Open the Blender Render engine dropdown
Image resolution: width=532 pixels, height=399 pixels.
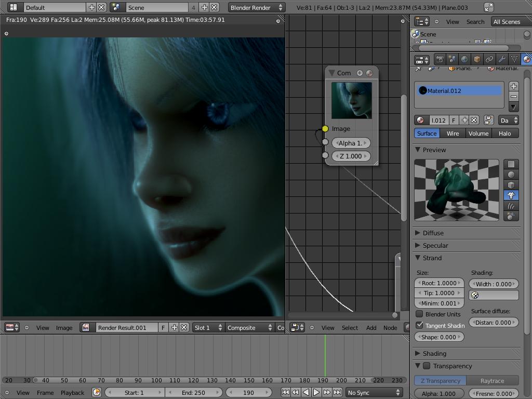[257, 7]
